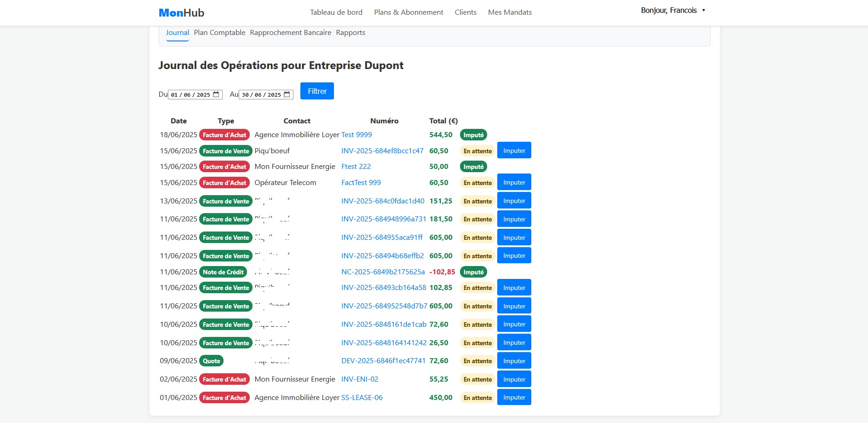Open the calendar picker for the end date
Viewport: 868px width, 423px height.
[x=287, y=94]
